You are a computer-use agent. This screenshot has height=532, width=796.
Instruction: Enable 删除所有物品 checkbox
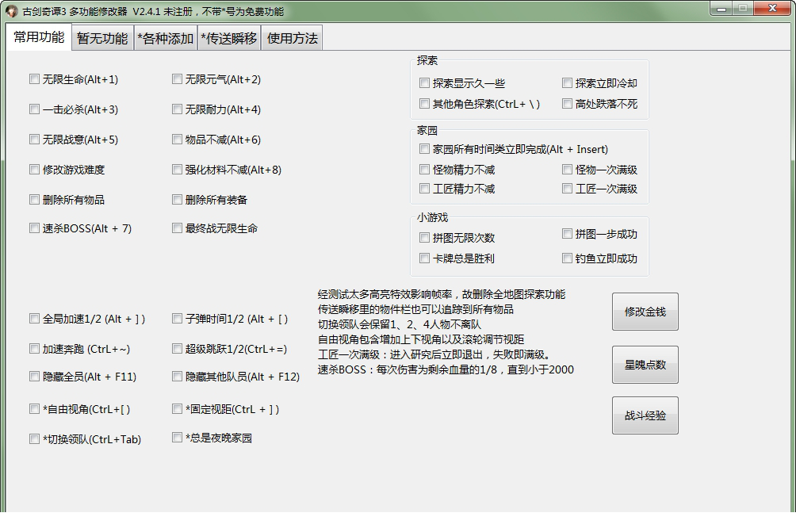[x=35, y=200]
